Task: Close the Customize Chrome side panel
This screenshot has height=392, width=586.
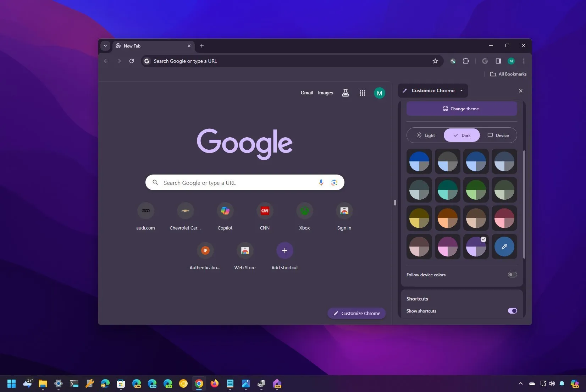Action: (x=521, y=91)
